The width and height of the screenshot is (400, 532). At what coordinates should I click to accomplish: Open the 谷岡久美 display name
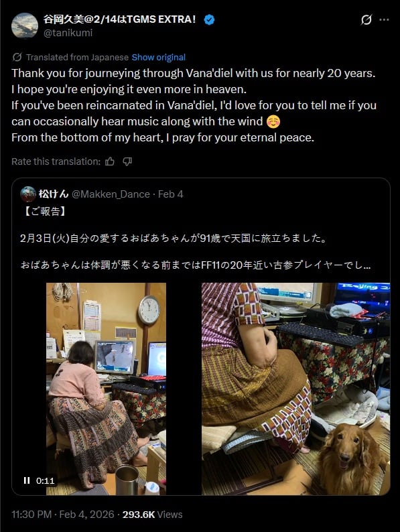point(120,19)
